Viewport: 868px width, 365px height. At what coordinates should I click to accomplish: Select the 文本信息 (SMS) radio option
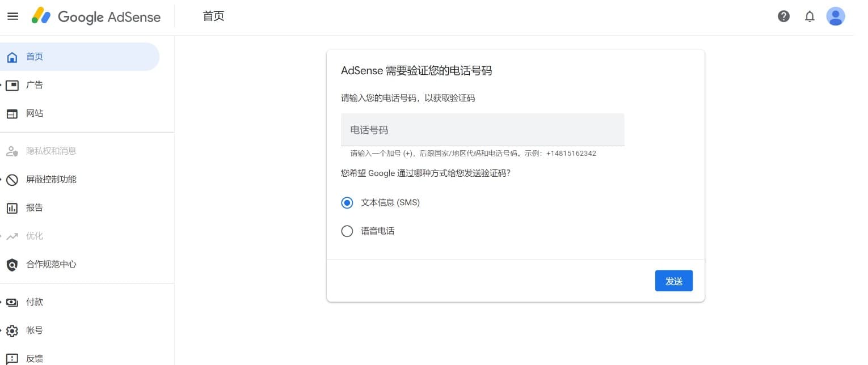point(347,202)
